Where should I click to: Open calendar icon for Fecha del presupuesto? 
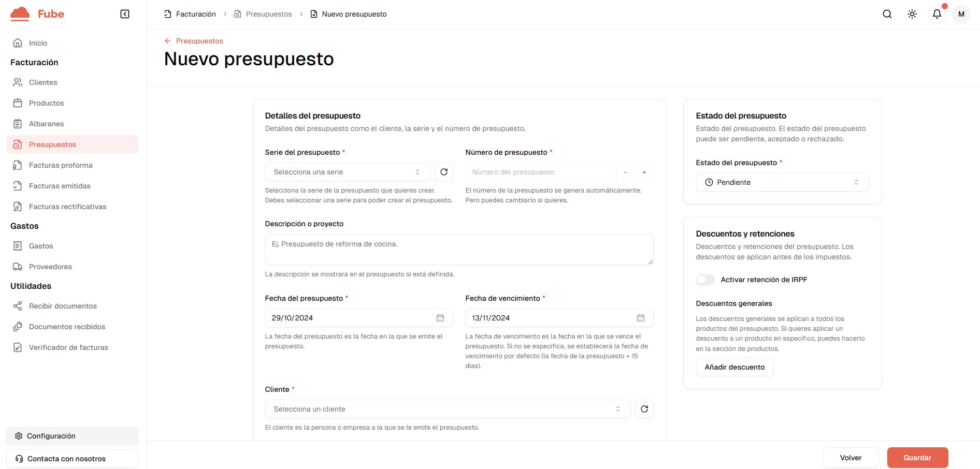coord(440,318)
